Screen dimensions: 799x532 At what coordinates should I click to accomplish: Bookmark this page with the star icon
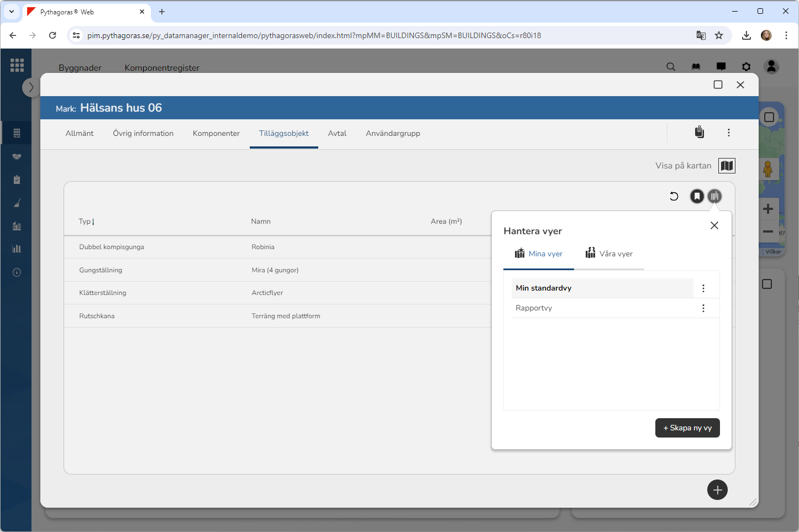[718, 35]
